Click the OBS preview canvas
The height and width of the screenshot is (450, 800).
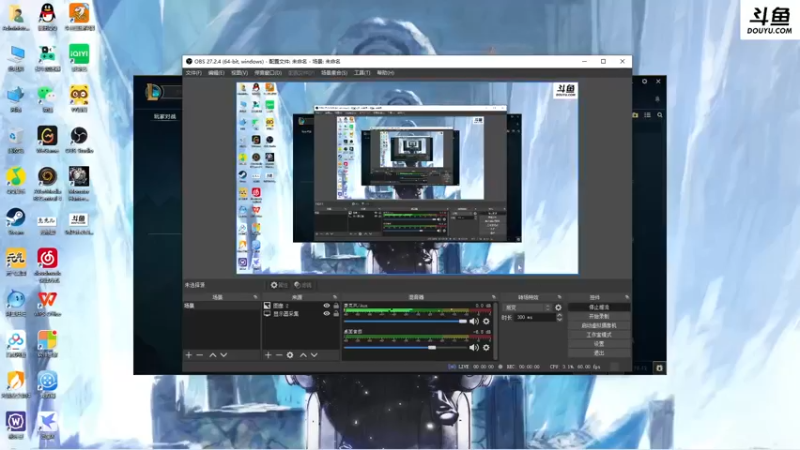[407, 178]
